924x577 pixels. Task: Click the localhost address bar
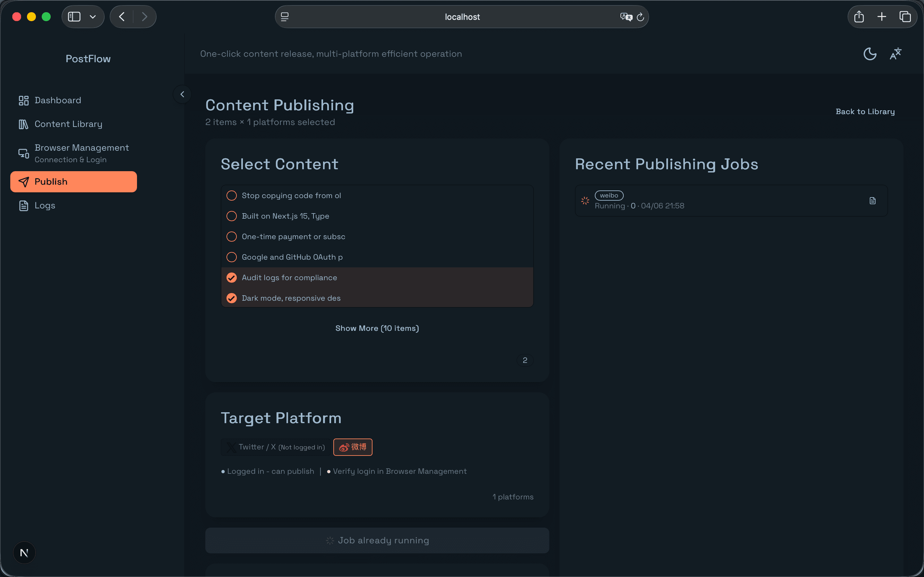[x=462, y=16]
